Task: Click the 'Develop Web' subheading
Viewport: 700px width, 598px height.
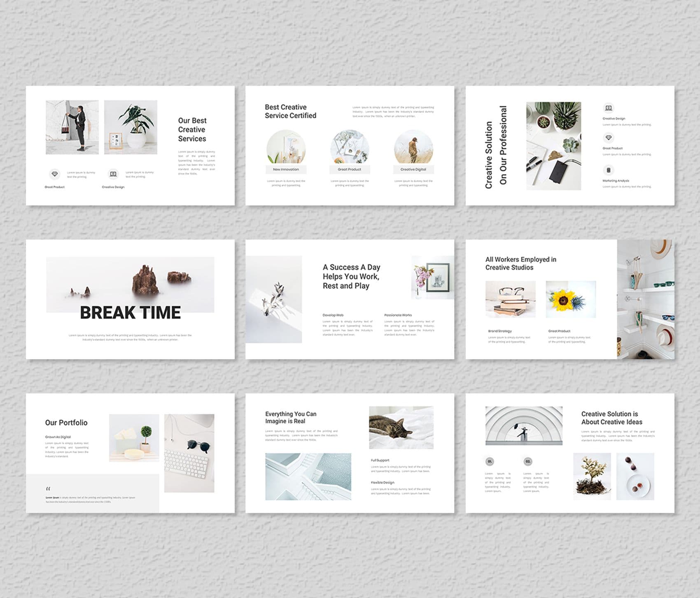Action: click(333, 315)
